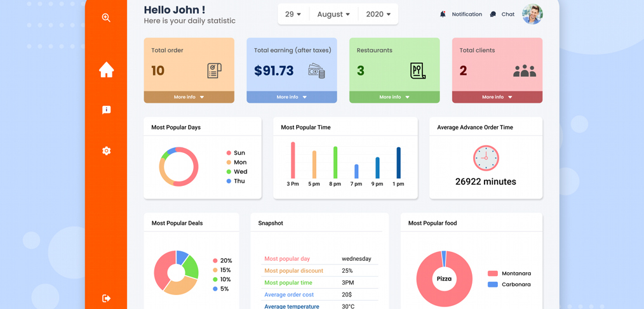644x309 pixels.
Task: Click the 1 pm bar in Popular Time chart
Action: pos(398,163)
